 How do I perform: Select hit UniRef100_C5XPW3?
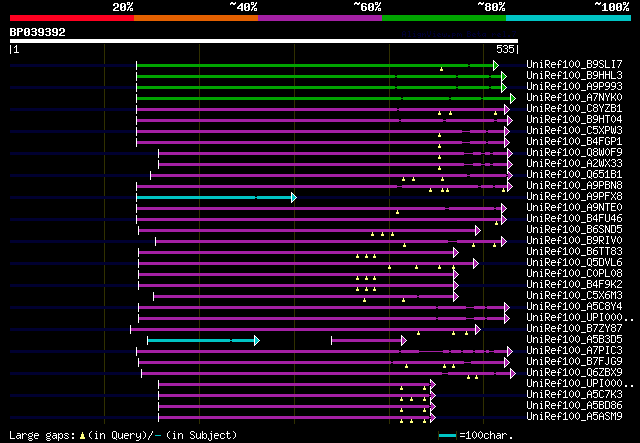coord(574,131)
